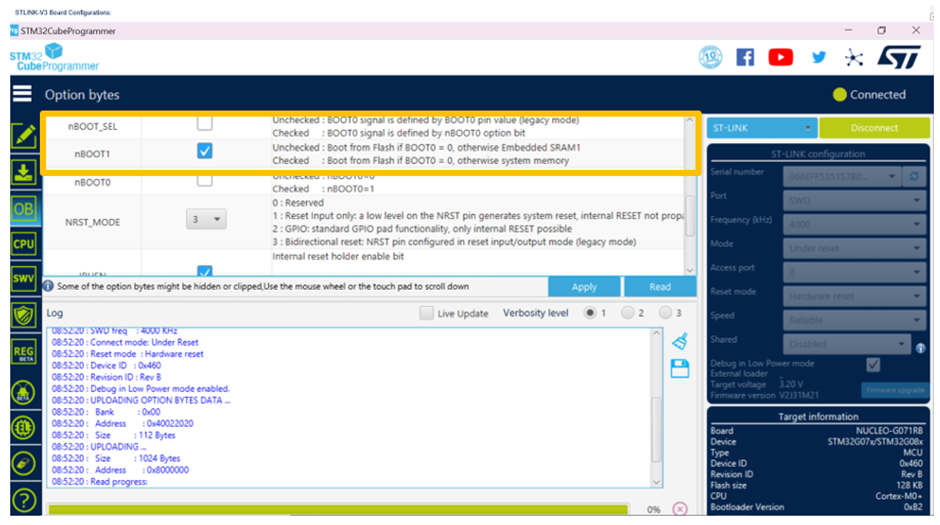Click the Disconnect button
This screenshot has width=940, height=525.
874,128
